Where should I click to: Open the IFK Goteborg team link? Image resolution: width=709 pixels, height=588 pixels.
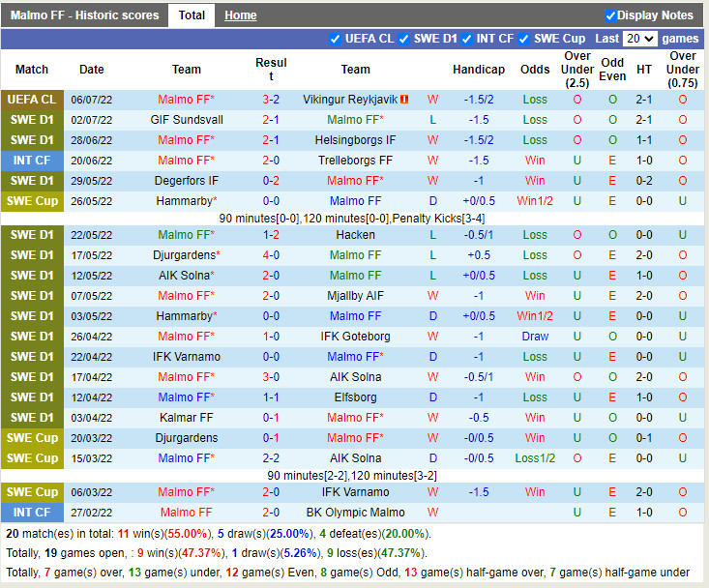click(x=355, y=337)
